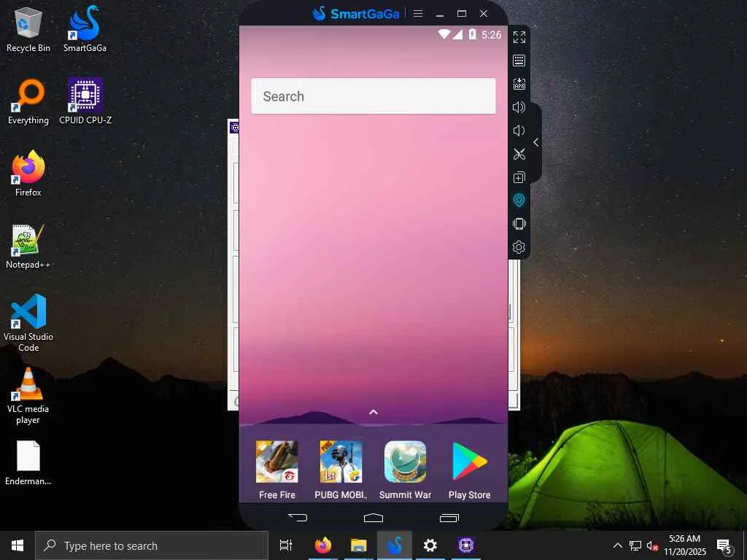Open the Play Store app
This screenshot has height=560, width=747.
[x=469, y=470]
